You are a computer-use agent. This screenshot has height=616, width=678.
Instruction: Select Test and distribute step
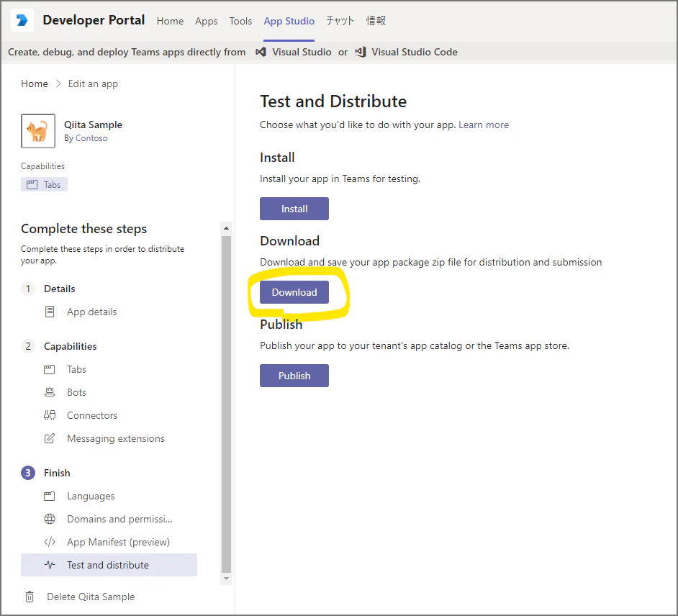coord(109,565)
